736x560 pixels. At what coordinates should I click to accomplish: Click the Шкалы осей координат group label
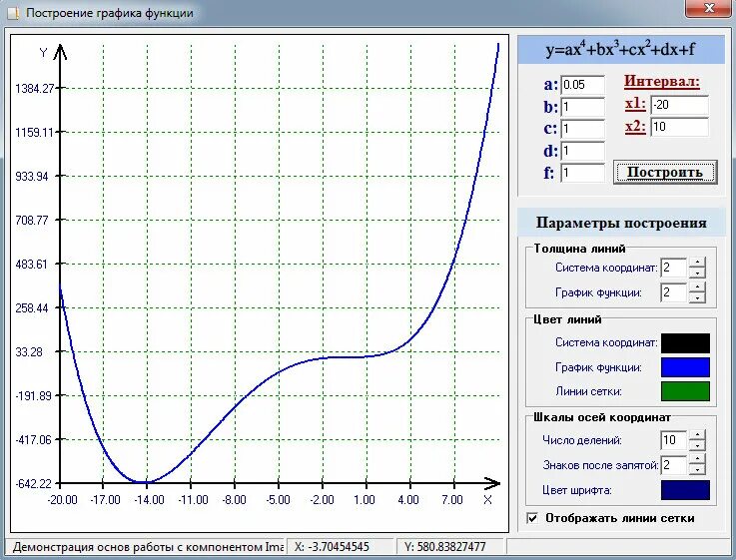(x=602, y=417)
